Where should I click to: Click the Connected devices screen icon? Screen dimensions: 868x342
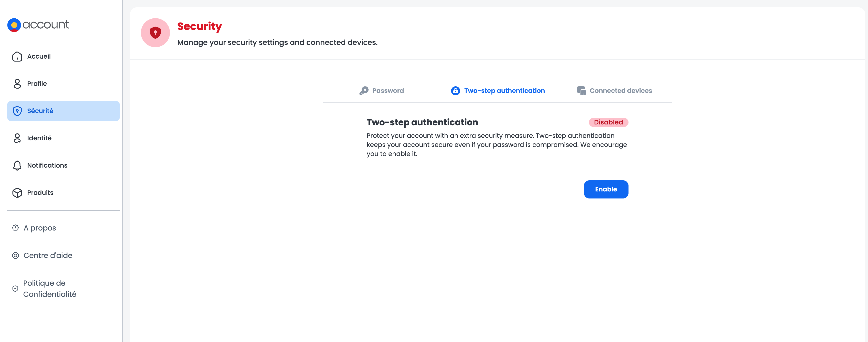coord(581,91)
